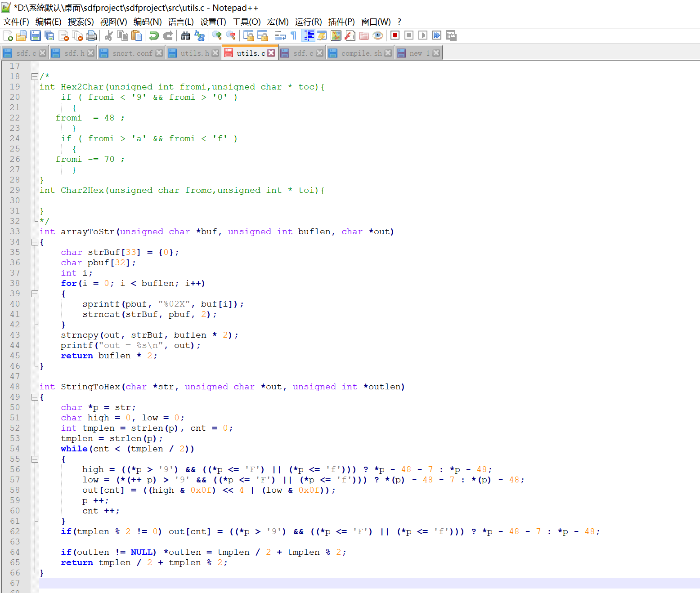Copy selection with the Copy toolbar icon
Viewport: 700px width, 593px height.
tap(122, 36)
